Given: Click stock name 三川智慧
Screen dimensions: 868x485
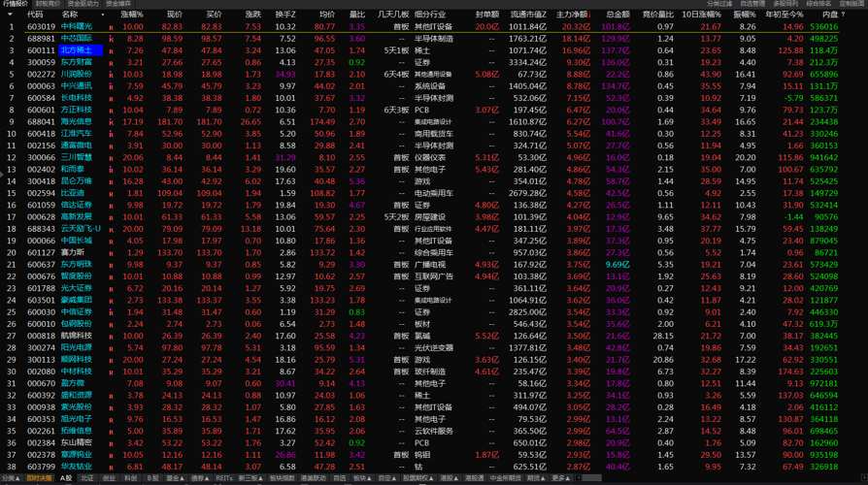Looking at the screenshot, I should click(77, 158).
